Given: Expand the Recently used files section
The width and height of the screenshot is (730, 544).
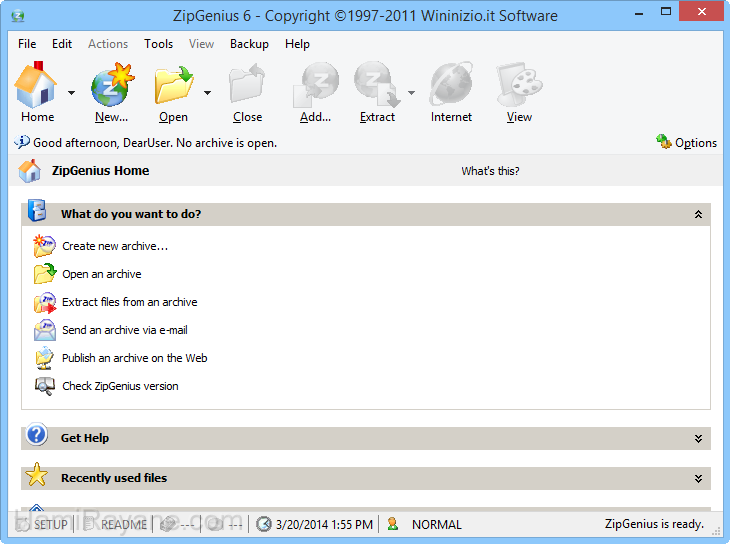Looking at the screenshot, I should click(x=698, y=479).
